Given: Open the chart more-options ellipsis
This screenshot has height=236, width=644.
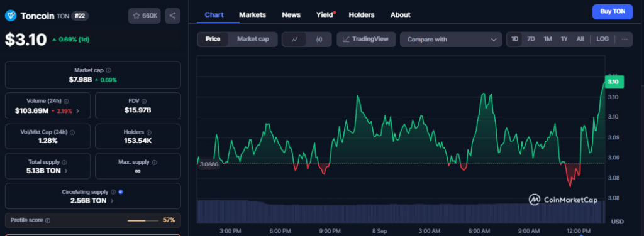Looking at the screenshot, I should coord(625,40).
